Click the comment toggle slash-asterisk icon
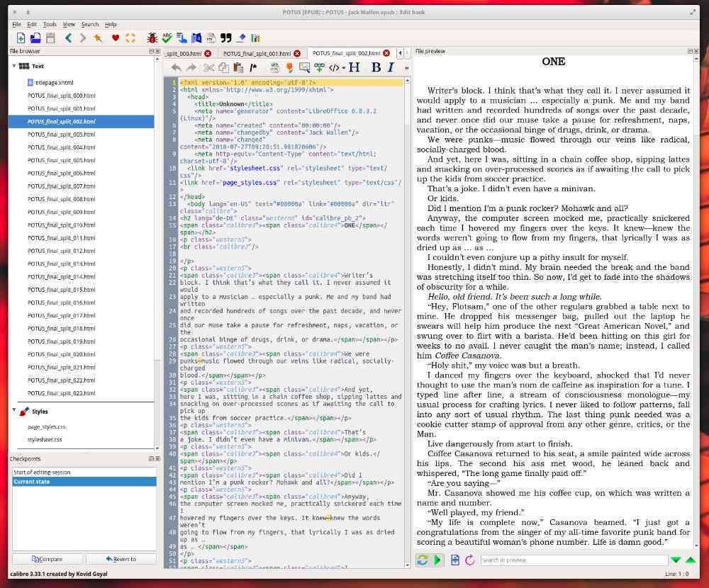The width and height of the screenshot is (709, 588). pos(253,68)
